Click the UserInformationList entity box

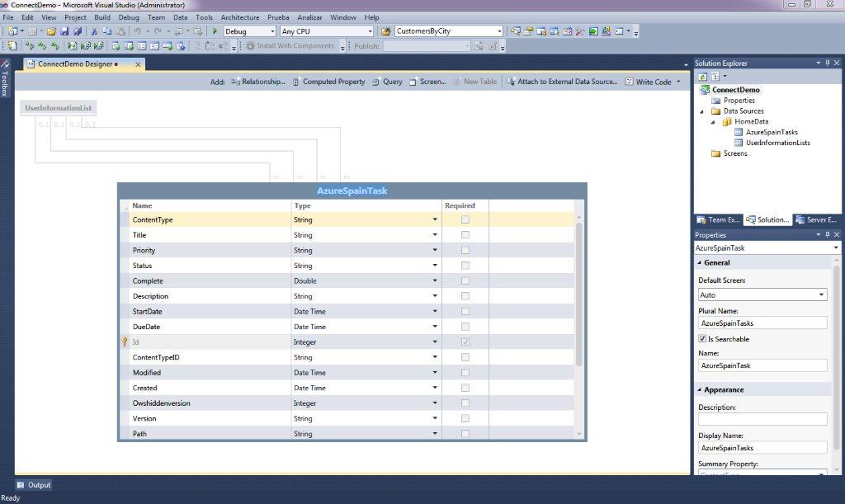[59, 108]
